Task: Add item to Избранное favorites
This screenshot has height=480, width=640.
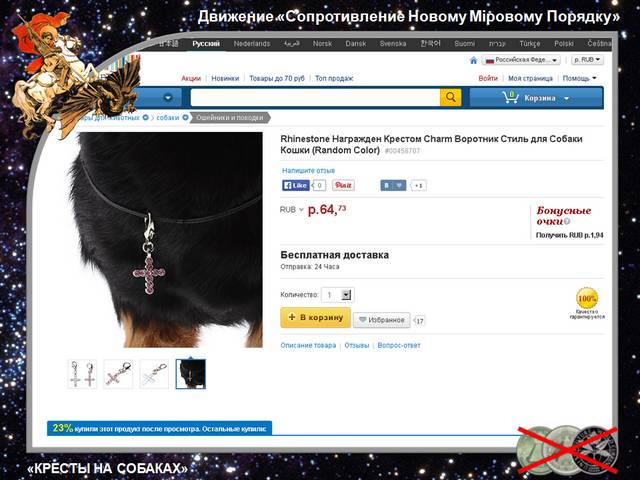Action: pos(381,320)
